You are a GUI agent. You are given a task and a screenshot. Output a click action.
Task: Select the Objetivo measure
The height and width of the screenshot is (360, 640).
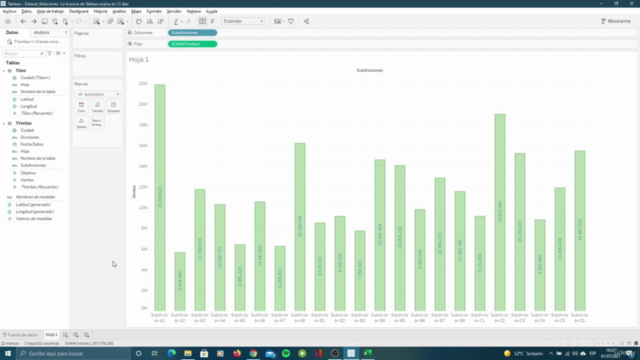[x=28, y=173]
